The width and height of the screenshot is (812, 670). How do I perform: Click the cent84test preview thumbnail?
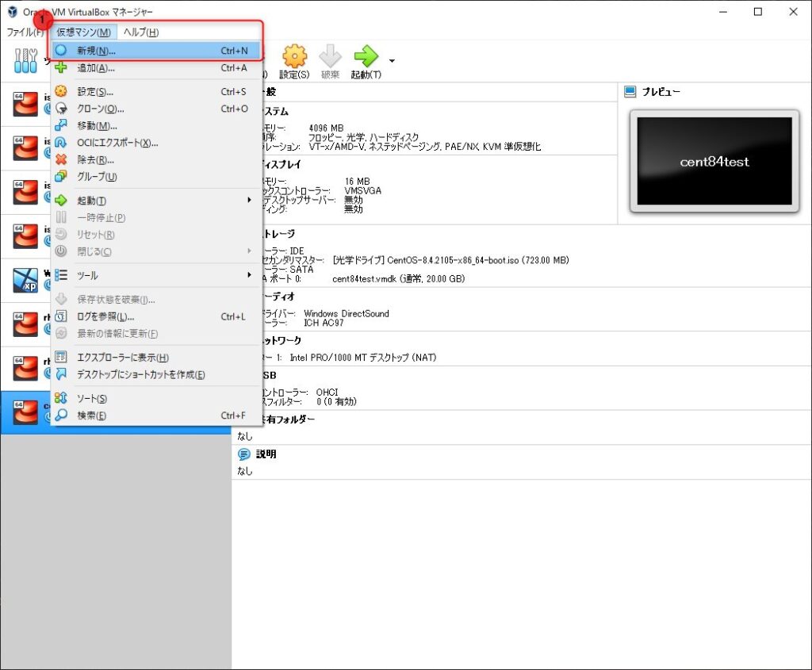point(714,161)
